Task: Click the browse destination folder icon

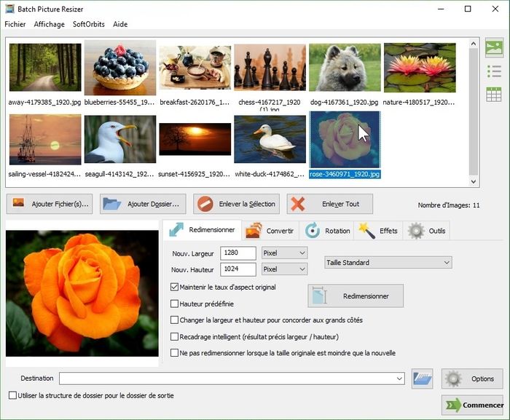Action: (423, 379)
